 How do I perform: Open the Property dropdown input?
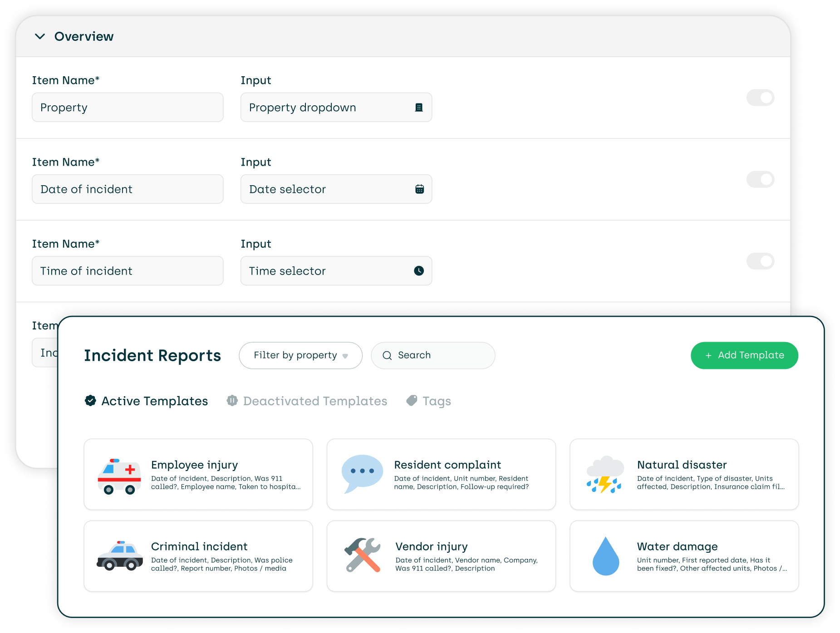(x=336, y=108)
